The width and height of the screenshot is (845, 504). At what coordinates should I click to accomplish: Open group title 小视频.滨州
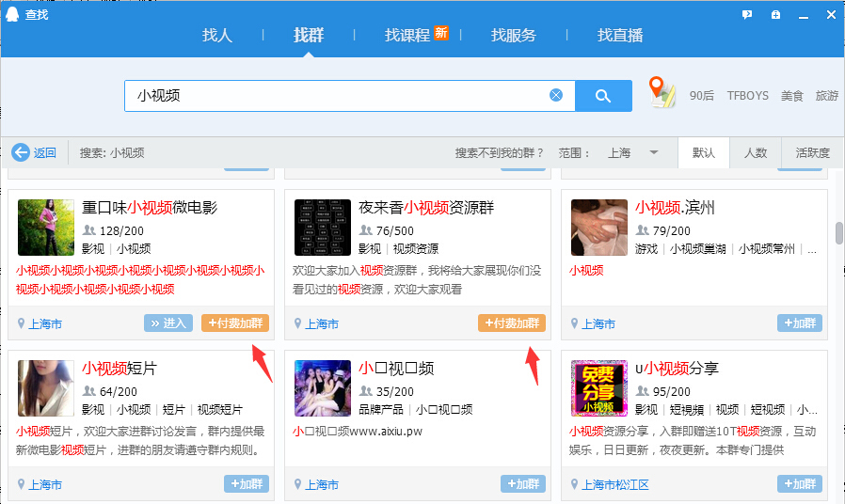point(675,208)
